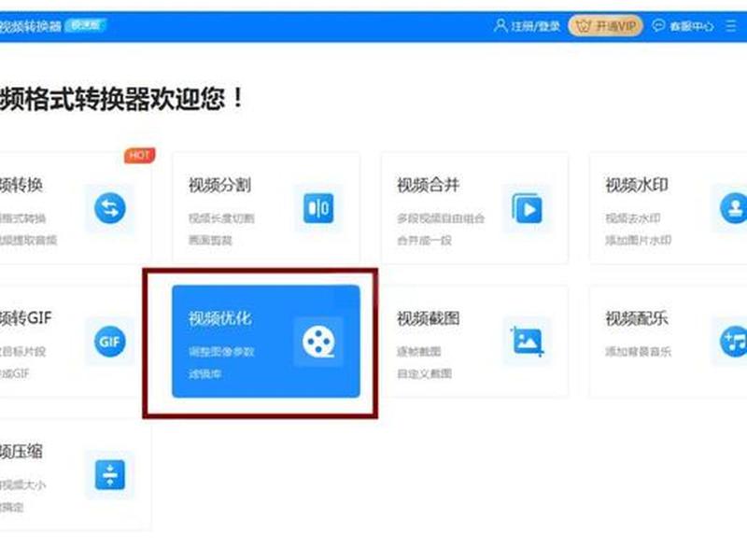
Task: Open 客服中心 link in header
Action: pos(691,26)
